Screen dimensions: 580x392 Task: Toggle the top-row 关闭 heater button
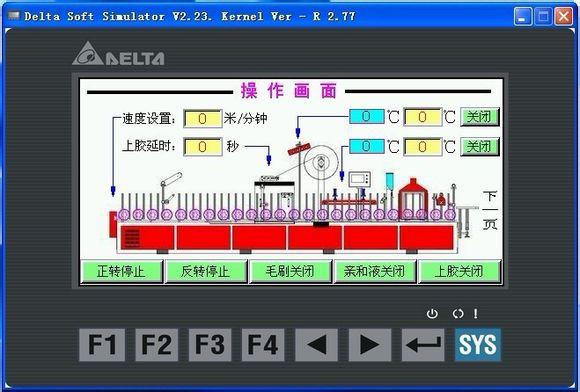pyautogui.click(x=479, y=117)
